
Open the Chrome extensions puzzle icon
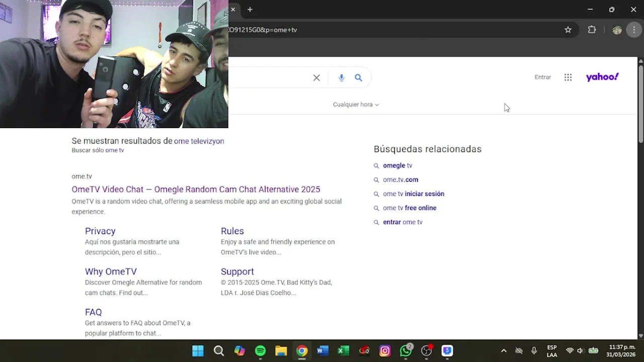[592, 30]
